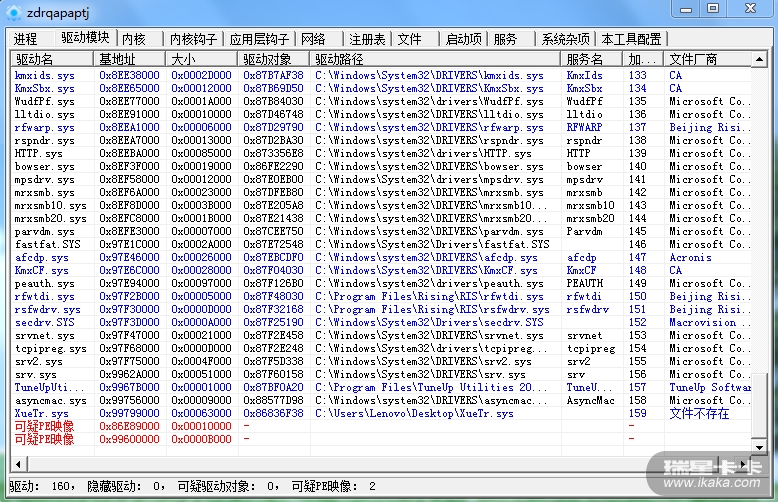778x502 pixels.
Task: Click the AsyncMac service name cell
Action: point(590,400)
